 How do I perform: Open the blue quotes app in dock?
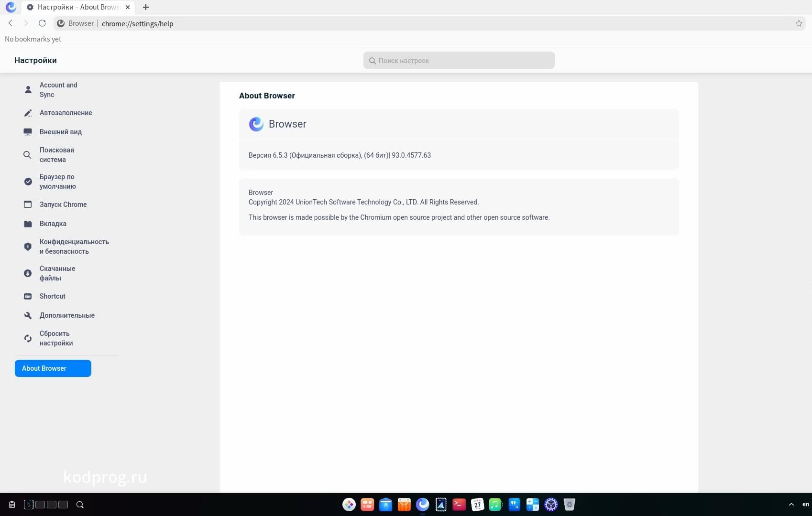click(514, 505)
